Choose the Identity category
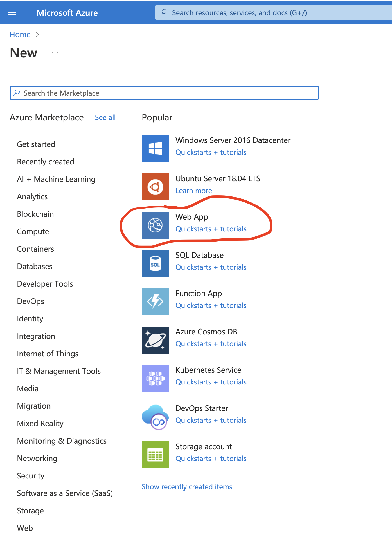The image size is (392, 559). click(x=30, y=319)
